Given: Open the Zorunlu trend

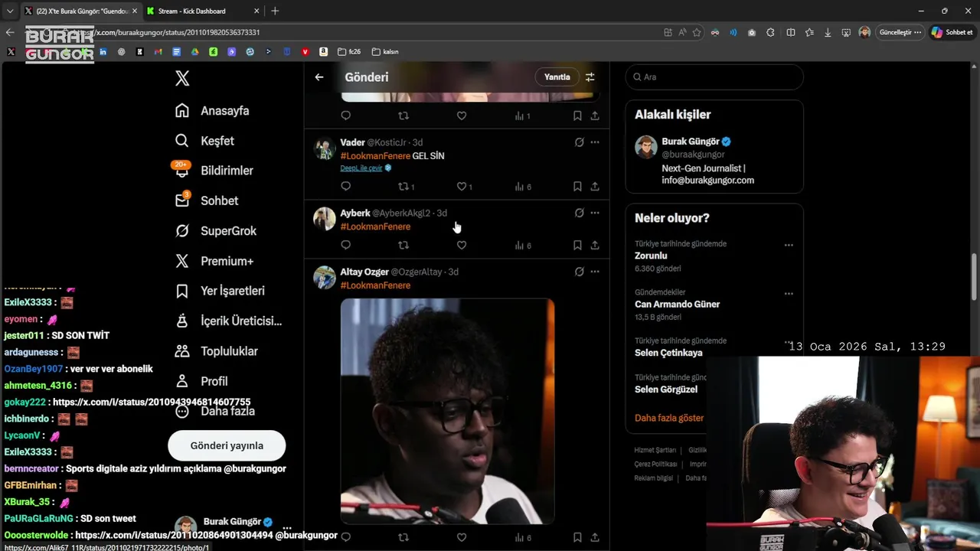Looking at the screenshot, I should click(651, 256).
